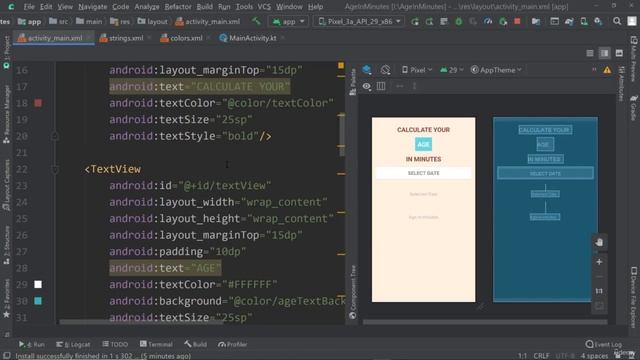Open the Pixel_3a_API_29_x86 device dropdown
The image size is (640, 360).
tap(359, 21)
